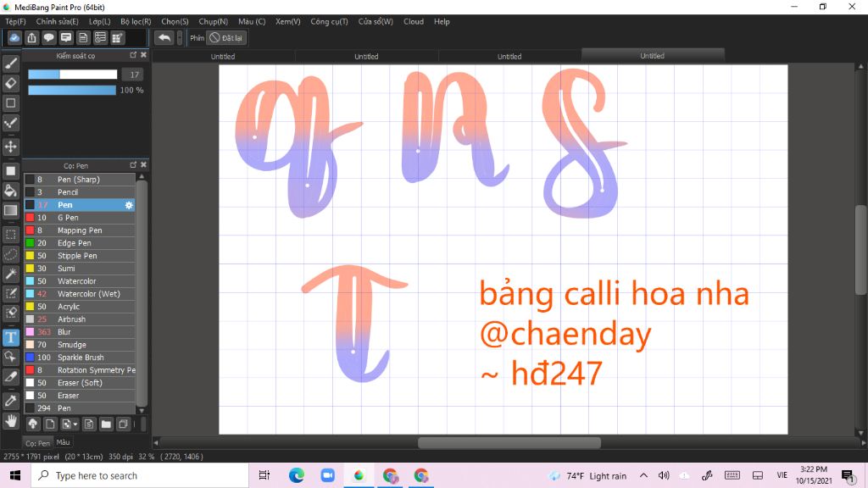Screen dimensions: 868x488
Task: Click the add new brush page icon
Action: point(50,424)
